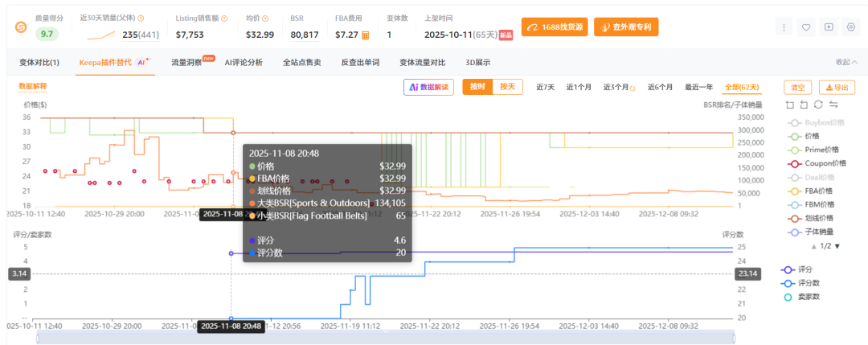Open help icon next to Listing销售额
The image size is (868, 345).
[x=224, y=18]
